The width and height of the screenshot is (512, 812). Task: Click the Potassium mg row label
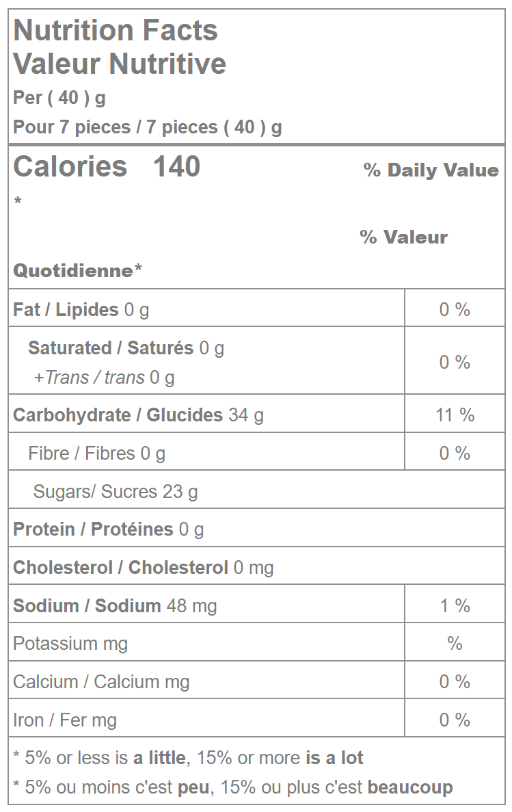click(70, 644)
